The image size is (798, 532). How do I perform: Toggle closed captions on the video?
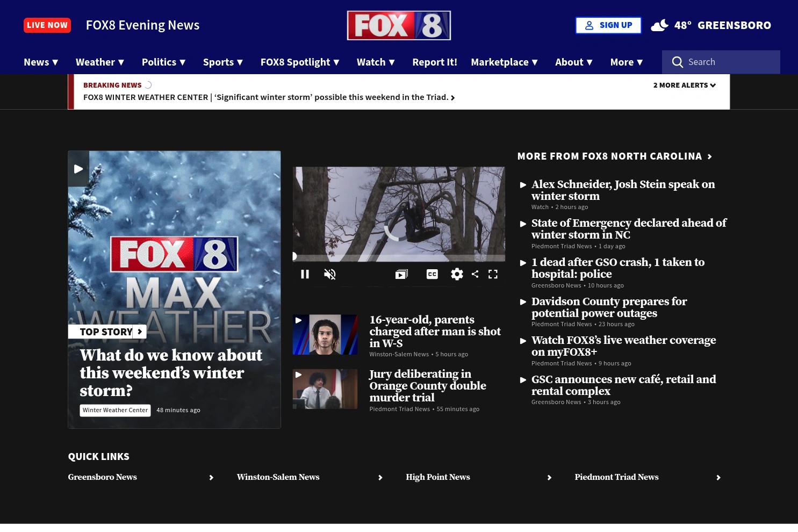[432, 274]
